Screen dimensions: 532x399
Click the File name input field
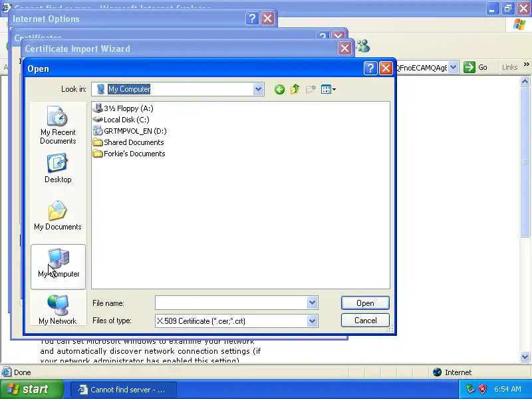click(231, 303)
